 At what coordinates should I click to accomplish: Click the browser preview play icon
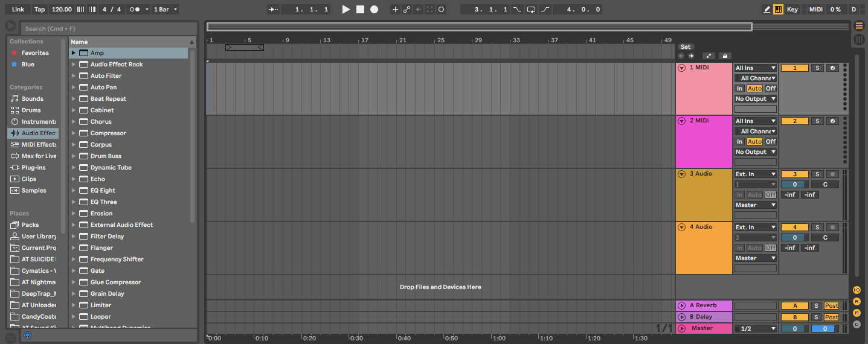tap(10, 26)
